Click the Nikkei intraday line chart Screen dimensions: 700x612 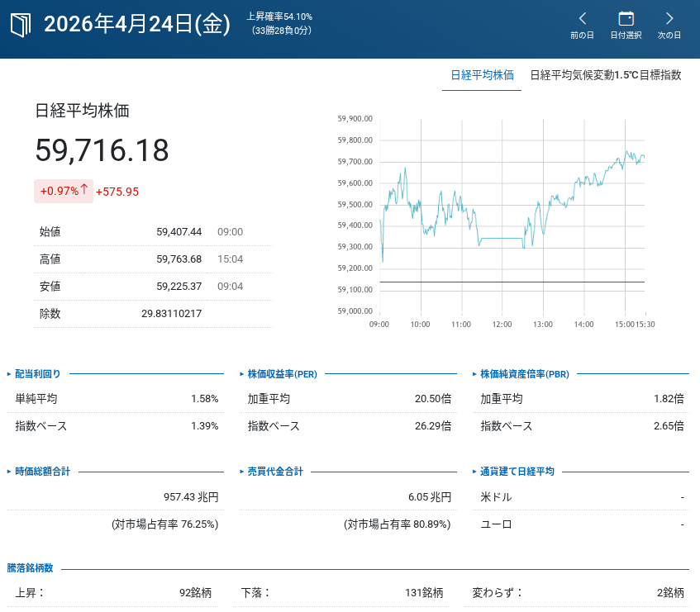tap(512, 215)
